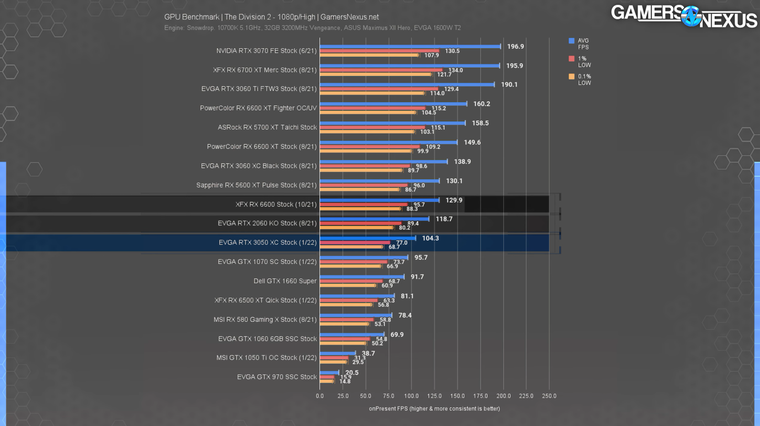Click the '0.1% LOW' legend label
The image size is (760, 426).
click(x=584, y=79)
